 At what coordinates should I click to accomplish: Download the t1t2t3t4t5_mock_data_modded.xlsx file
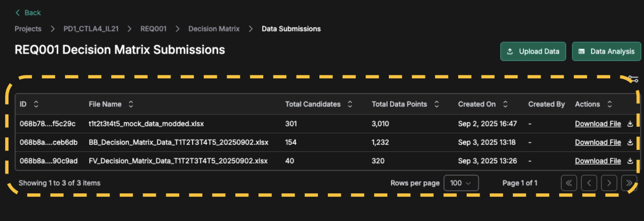pyautogui.click(x=598, y=124)
